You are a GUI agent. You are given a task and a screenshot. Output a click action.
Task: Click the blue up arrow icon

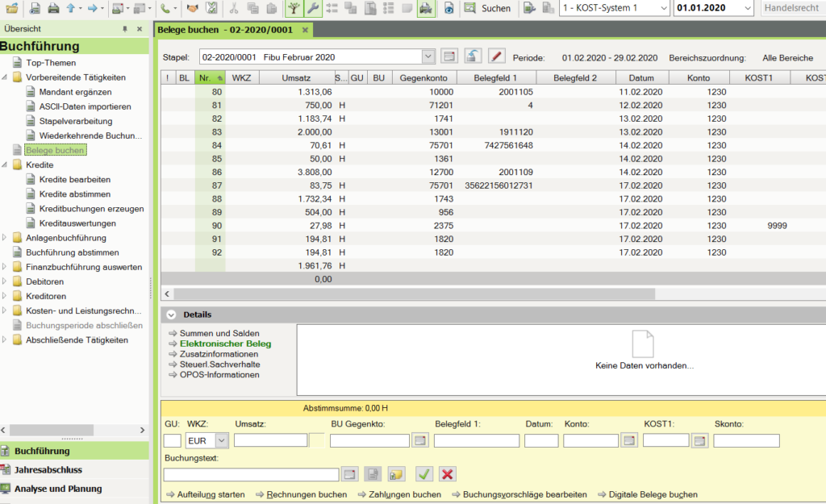pos(71,8)
